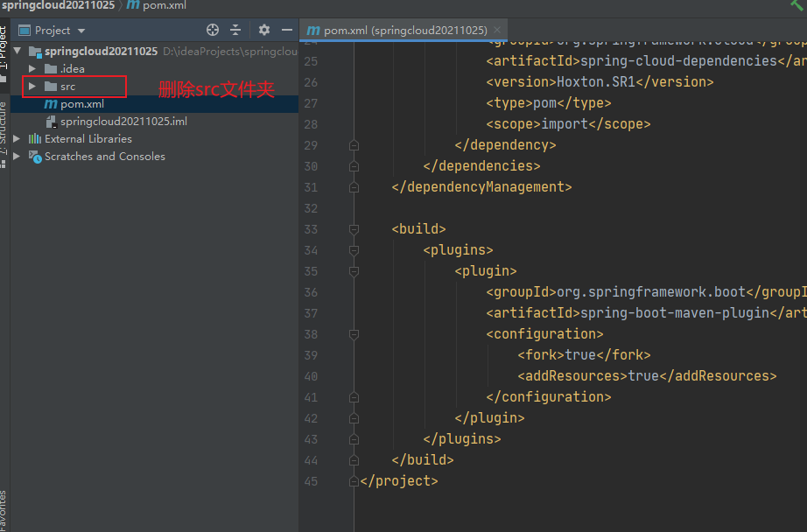This screenshot has width=807, height=532.
Task: Click the External Libraries bars icon
Action: (35, 139)
